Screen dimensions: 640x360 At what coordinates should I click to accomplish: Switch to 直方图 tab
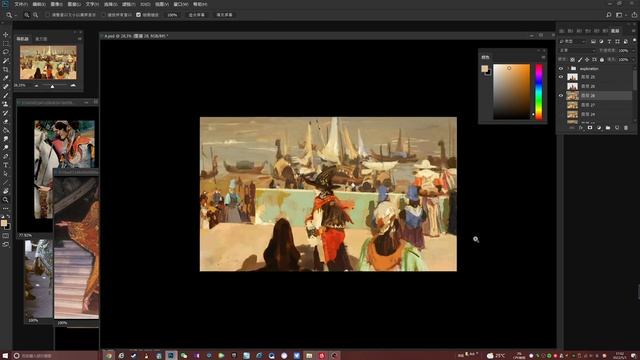(41, 39)
